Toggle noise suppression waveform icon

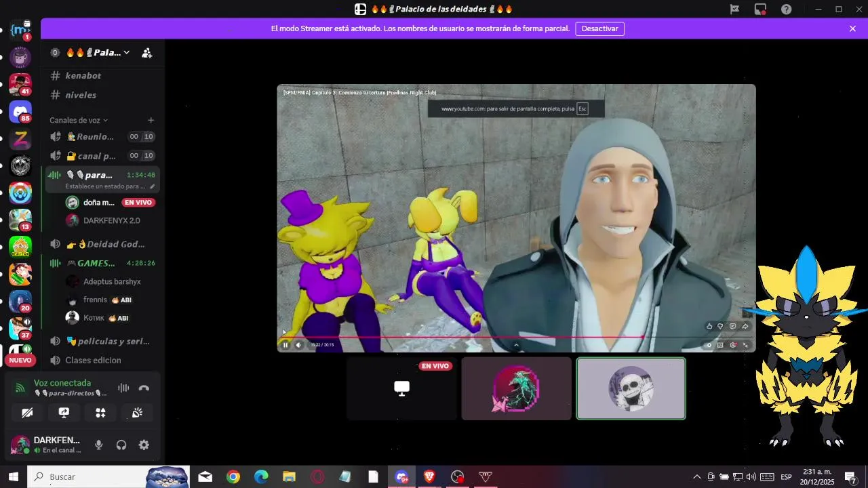123,388
